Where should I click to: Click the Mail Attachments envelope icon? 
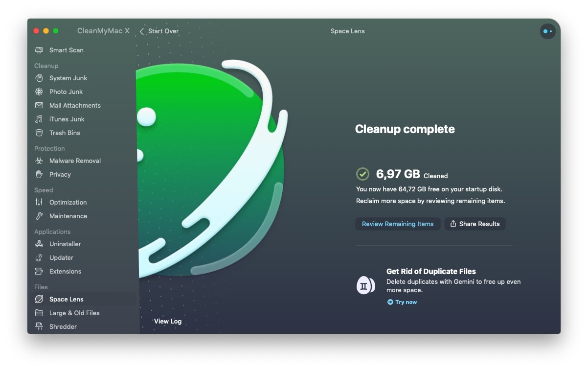pos(39,105)
